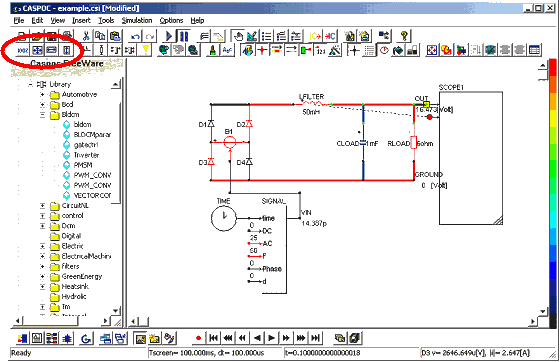Click the library tree horizontal scrollbar

(63, 321)
